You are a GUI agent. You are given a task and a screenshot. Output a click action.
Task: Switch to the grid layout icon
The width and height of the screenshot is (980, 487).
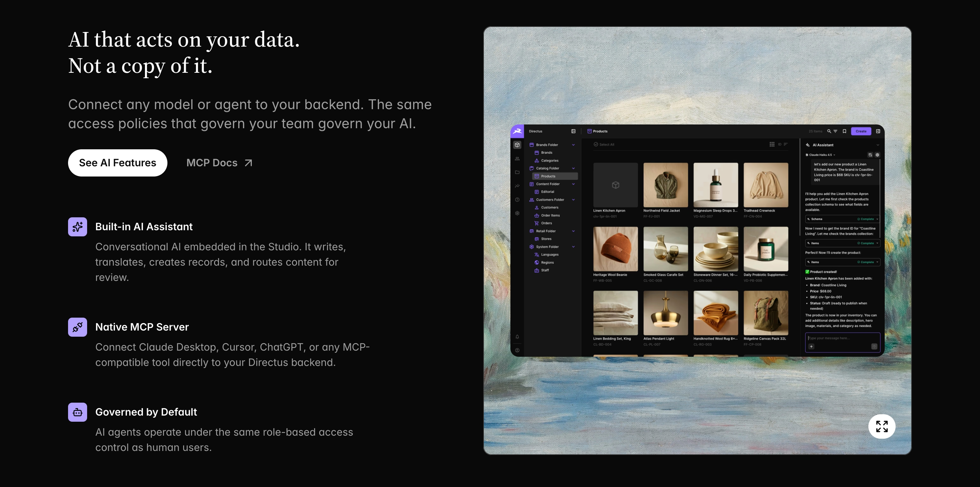point(772,145)
